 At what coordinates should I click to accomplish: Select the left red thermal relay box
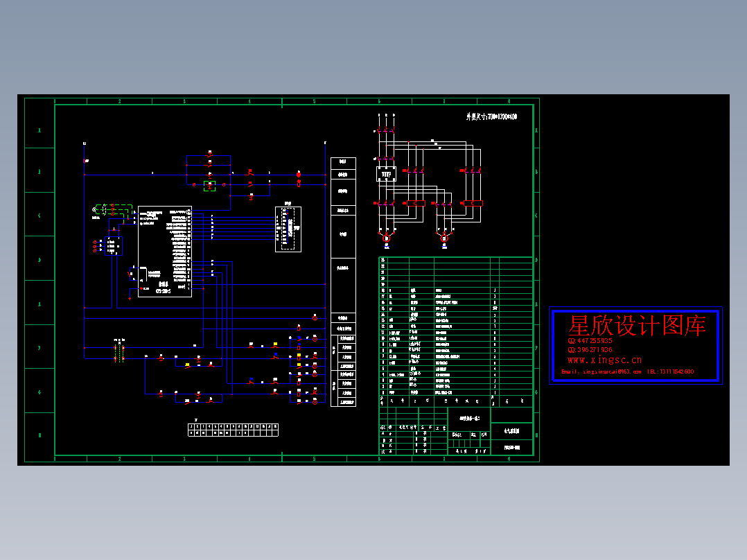(x=416, y=204)
